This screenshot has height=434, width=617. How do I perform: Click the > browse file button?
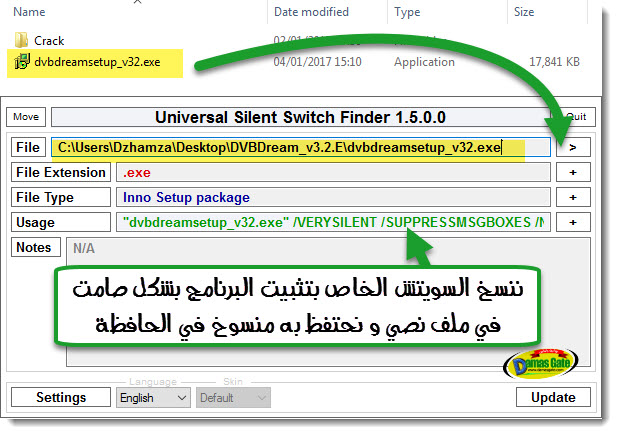573,147
